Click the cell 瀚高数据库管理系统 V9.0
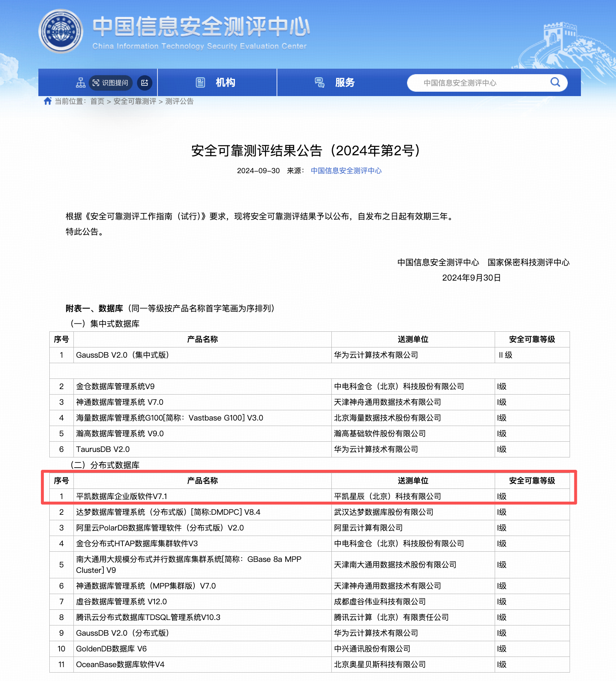 click(x=202, y=434)
